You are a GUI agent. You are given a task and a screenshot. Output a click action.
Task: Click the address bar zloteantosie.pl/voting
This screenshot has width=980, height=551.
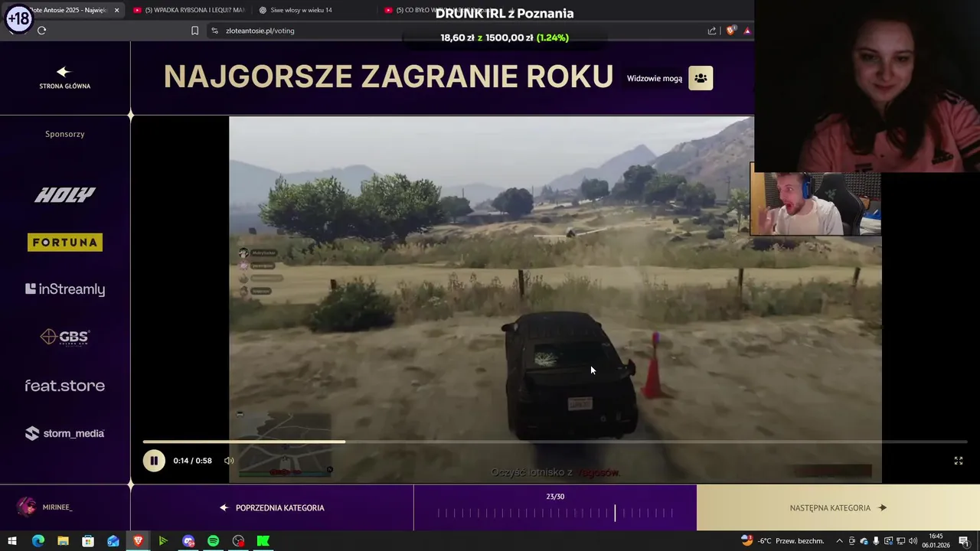pyautogui.click(x=260, y=31)
